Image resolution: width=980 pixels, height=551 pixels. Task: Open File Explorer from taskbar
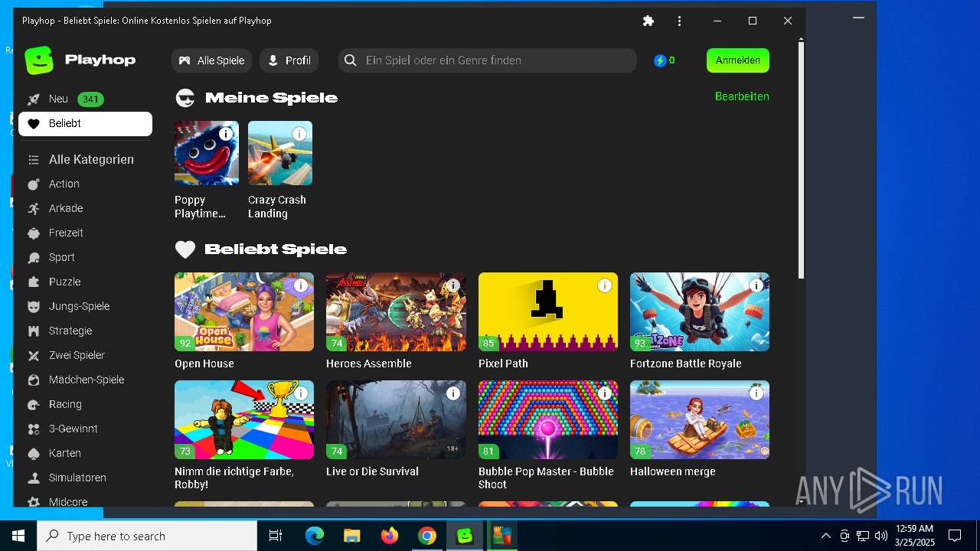[x=352, y=536]
